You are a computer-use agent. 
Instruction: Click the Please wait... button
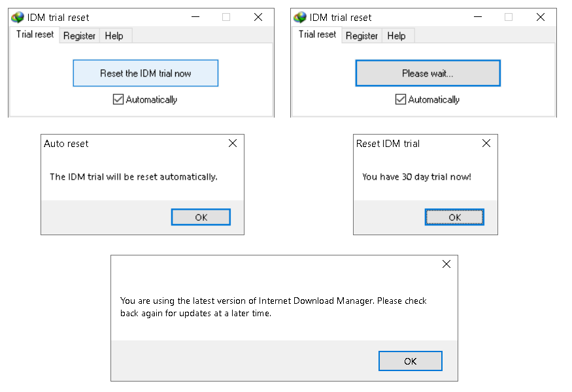point(428,73)
